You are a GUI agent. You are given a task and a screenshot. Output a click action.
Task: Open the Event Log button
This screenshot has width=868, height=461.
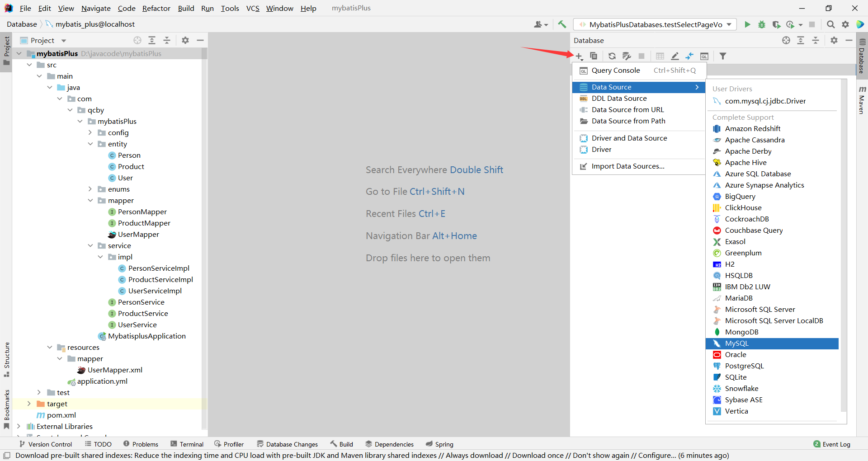click(x=832, y=444)
